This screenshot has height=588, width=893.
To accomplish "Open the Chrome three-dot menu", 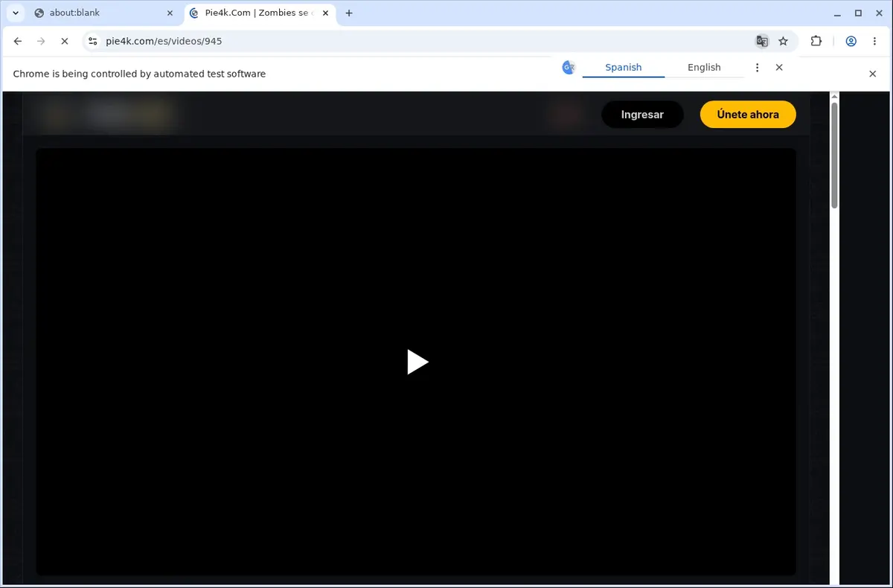I will coord(874,41).
